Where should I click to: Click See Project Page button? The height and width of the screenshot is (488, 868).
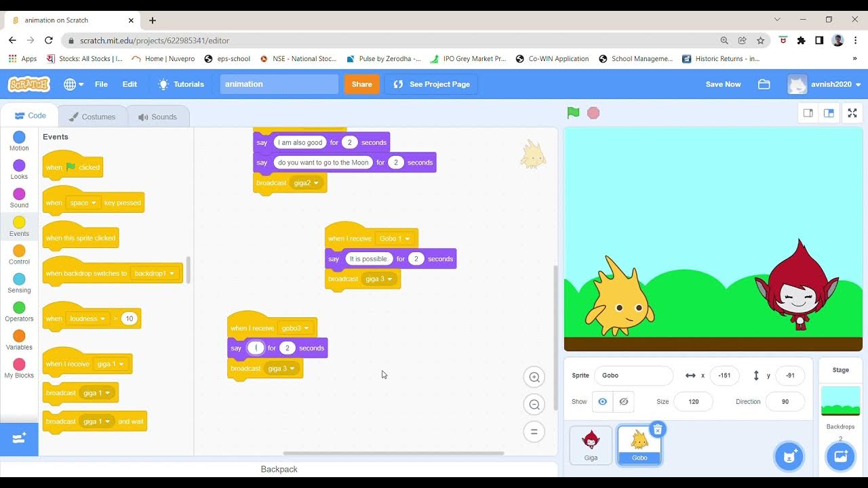(431, 84)
